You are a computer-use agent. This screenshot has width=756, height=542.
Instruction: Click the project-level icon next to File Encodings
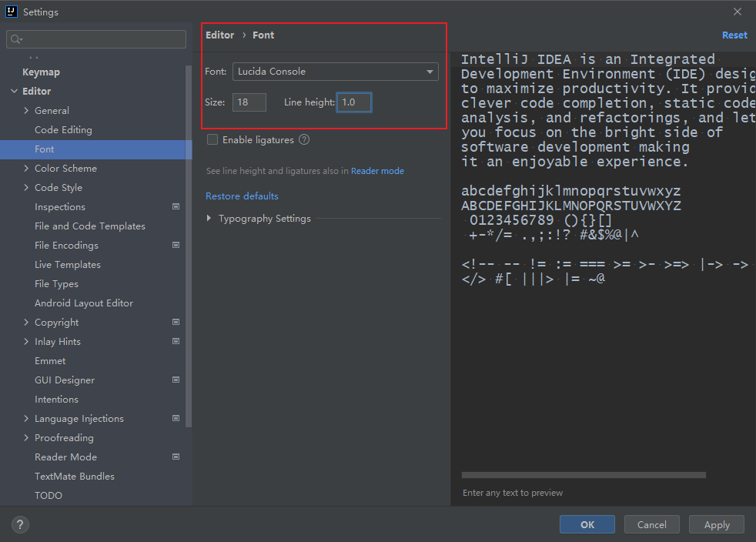[176, 245]
